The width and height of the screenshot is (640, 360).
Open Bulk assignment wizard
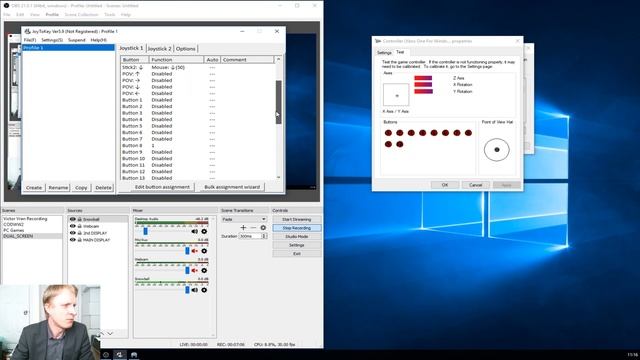(x=232, y=187)
